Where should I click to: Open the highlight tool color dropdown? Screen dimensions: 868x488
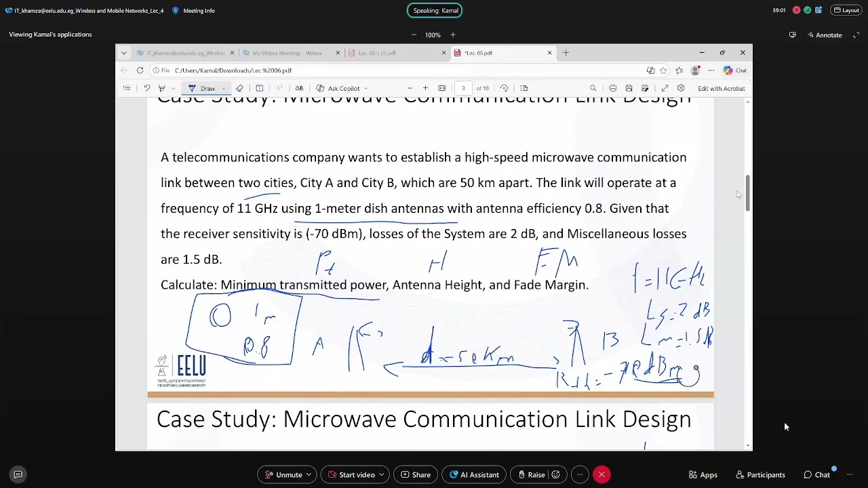click(x=174, y=88)
